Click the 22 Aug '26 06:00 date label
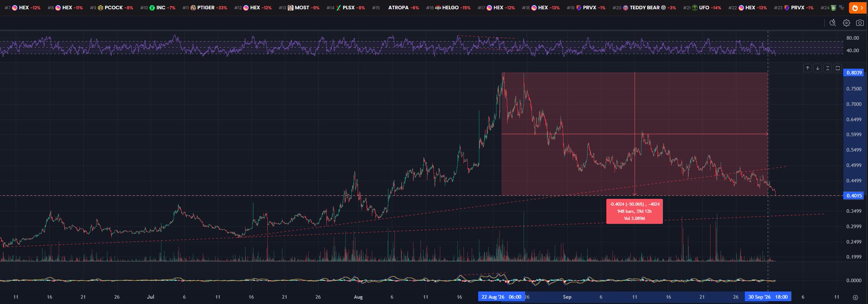This screenshot has width=868, height=304. click(501, 297)
